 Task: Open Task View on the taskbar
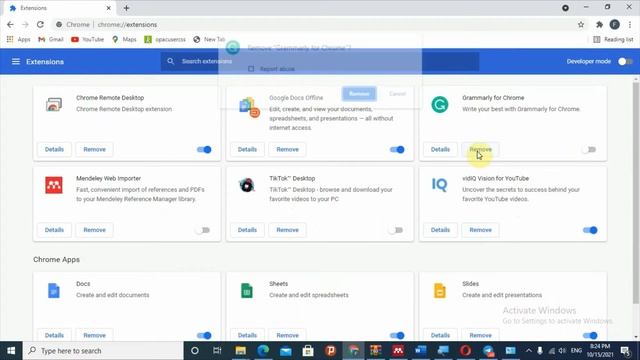(217, 351)
